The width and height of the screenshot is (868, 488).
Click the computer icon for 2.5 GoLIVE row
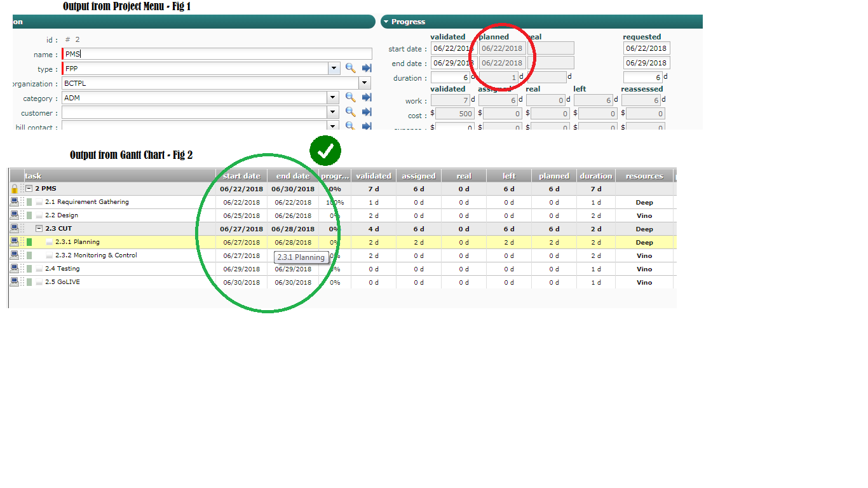tap(14, 282)
